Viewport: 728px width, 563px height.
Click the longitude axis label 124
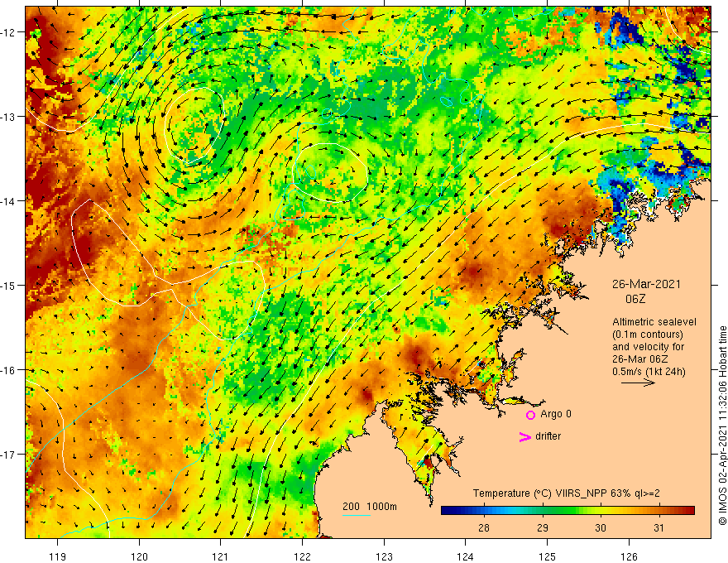465,556
